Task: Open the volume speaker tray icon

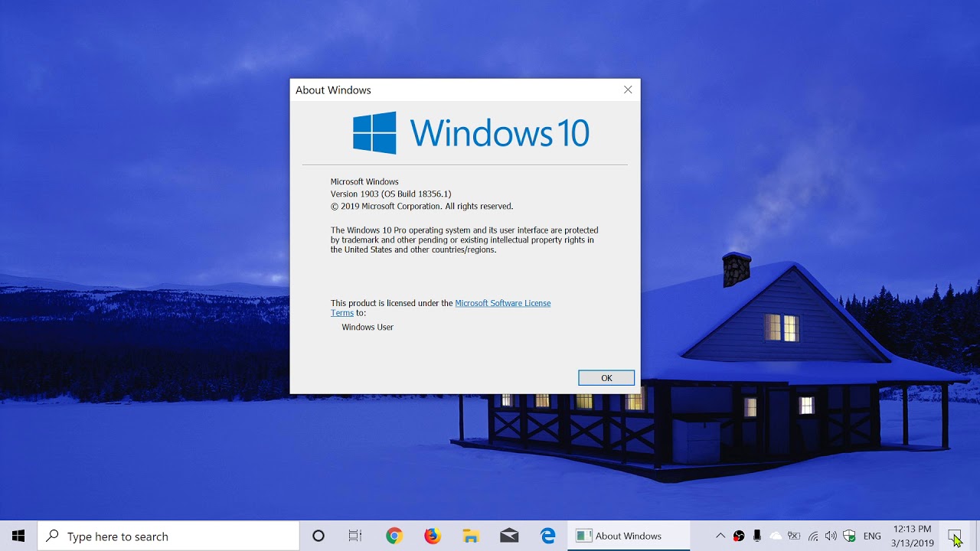Action: (x=831, y=536)
